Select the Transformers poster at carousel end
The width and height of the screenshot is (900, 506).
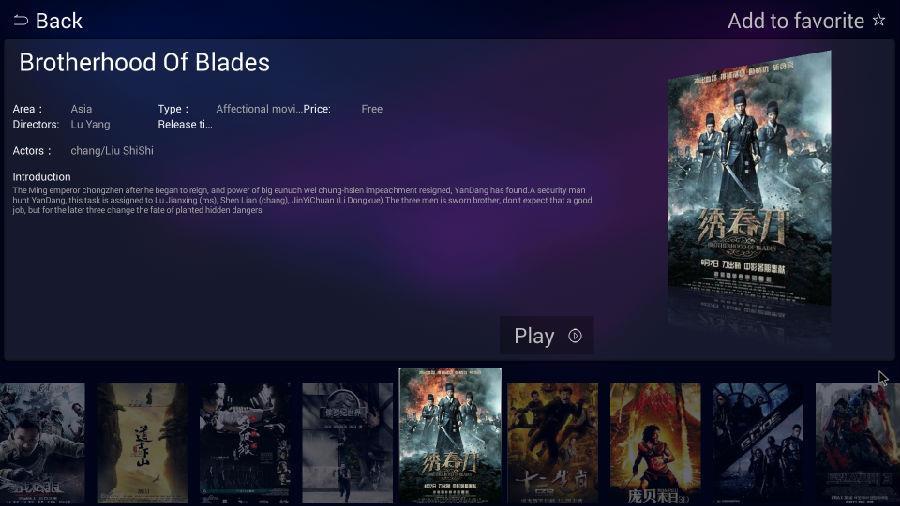[858, 443]
